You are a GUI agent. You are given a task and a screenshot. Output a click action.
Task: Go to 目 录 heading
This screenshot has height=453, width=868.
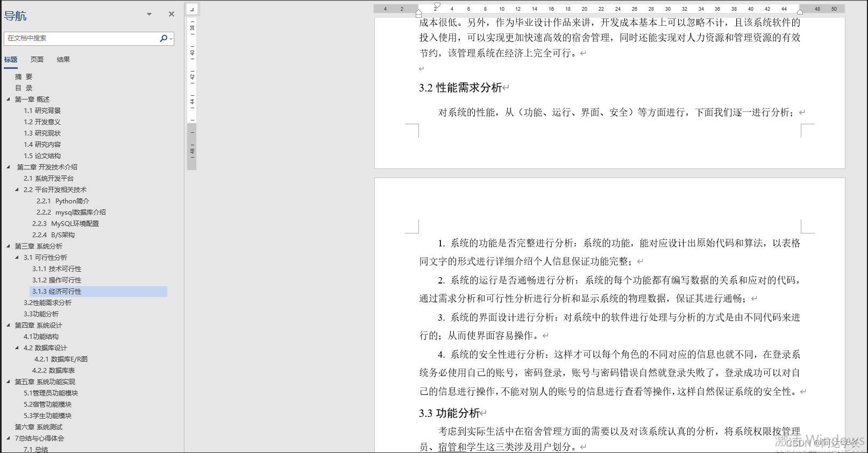[x=24, y=88]
